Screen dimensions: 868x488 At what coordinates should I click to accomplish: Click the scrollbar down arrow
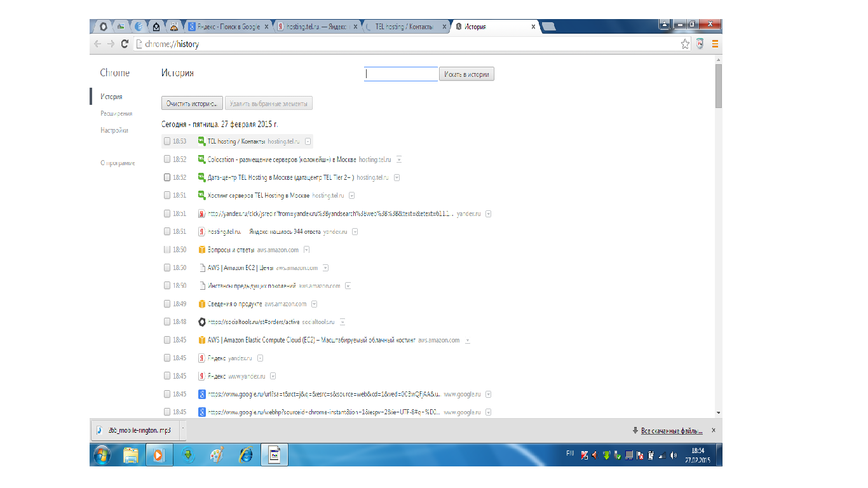[x=718, y=412]
